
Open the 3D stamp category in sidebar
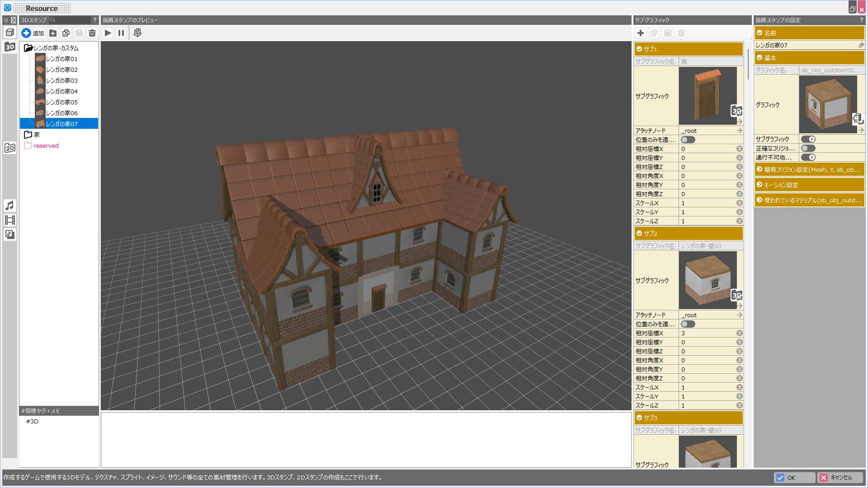click(x=10, y=47)
